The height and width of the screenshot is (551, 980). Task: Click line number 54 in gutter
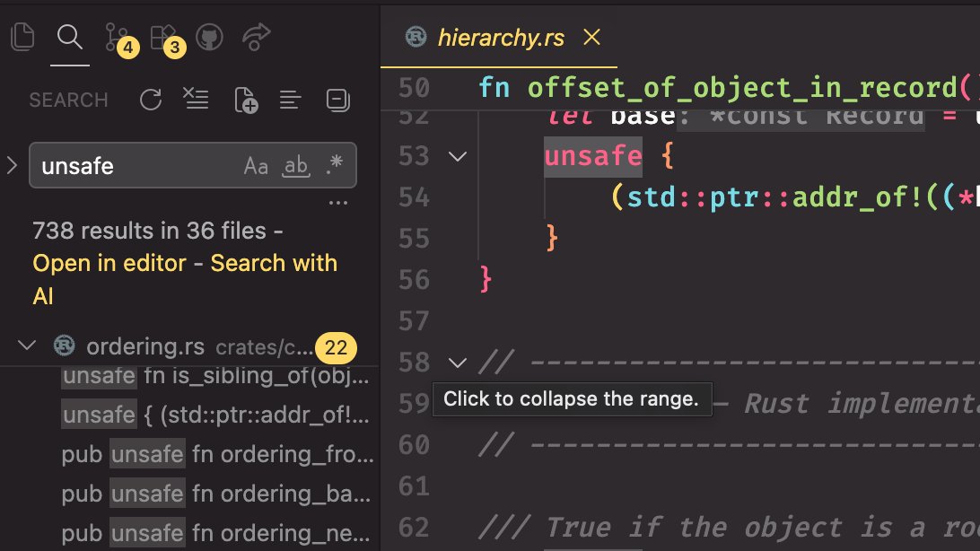tap(414, 197)
